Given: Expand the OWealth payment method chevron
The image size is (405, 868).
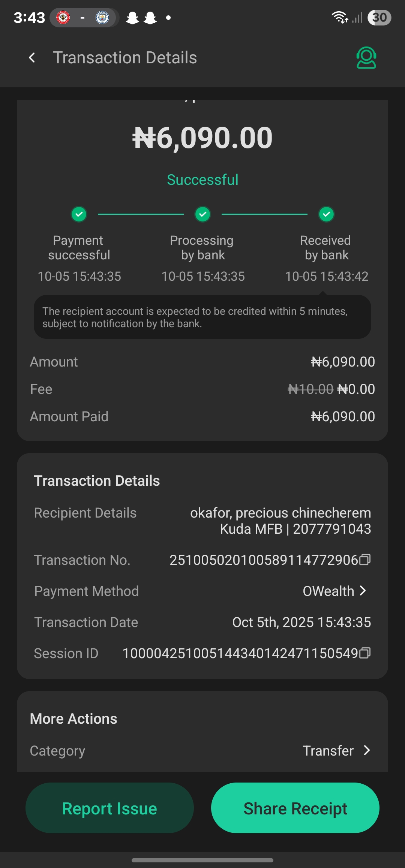Looking at the screenshot, I should pyautogui.click(x=363, y=591).
